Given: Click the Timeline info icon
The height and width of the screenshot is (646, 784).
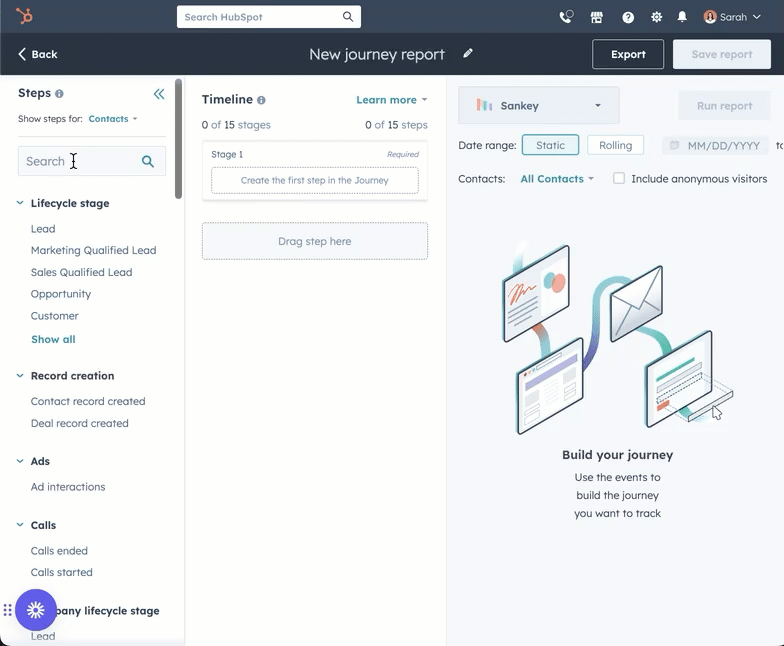Looking at the screenshot, I should (261, 100).
